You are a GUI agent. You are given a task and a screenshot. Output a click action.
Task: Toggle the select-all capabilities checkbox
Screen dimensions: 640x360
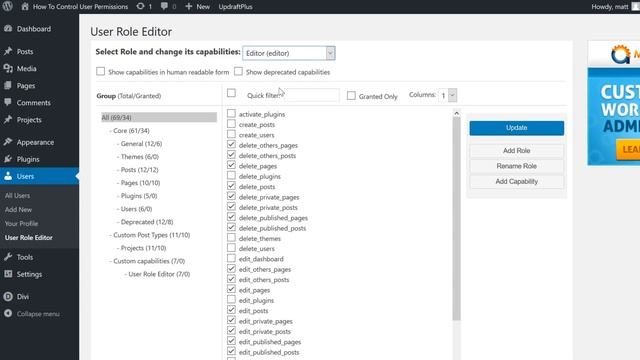[x=231, y=93]
